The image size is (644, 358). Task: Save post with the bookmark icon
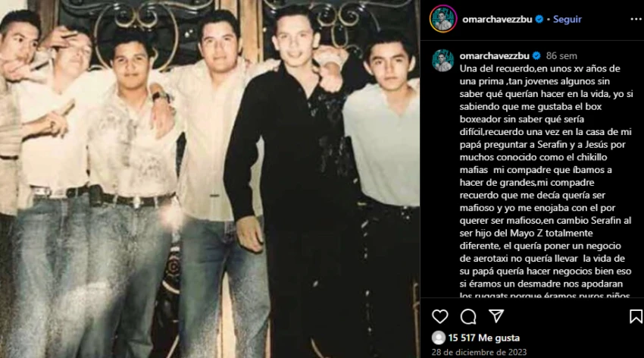[x=636, y=316]
